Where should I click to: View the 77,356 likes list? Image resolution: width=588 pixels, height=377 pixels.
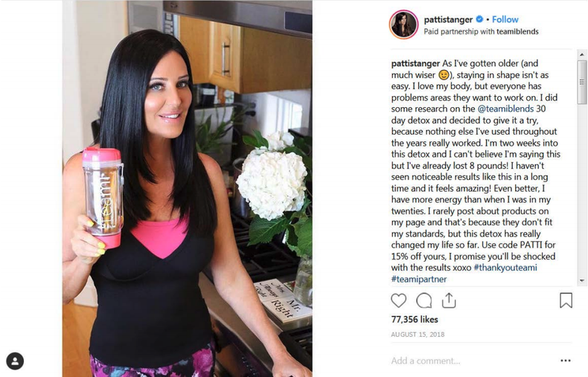coord(415,319)
